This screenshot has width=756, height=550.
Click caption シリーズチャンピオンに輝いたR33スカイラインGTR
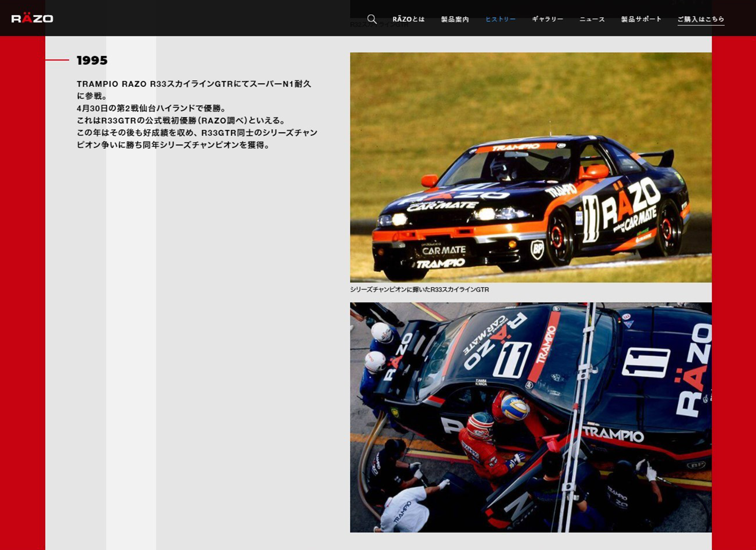[420, 289]
